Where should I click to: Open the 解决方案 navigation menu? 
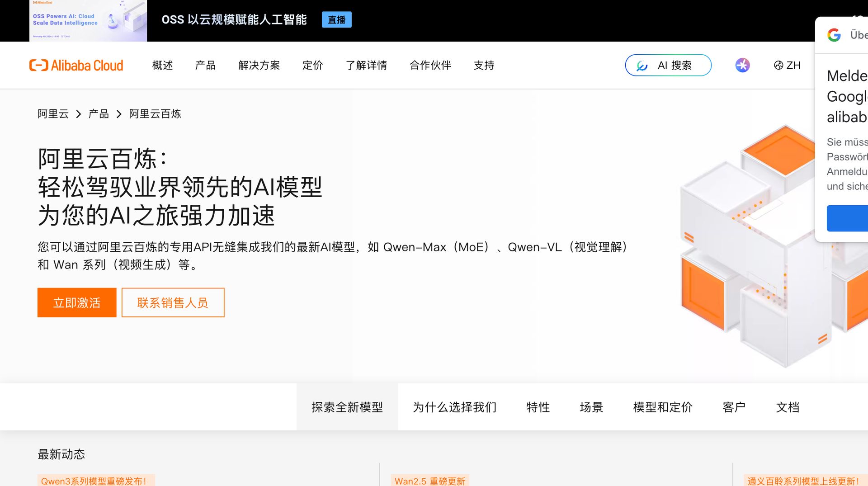[259, 66]
